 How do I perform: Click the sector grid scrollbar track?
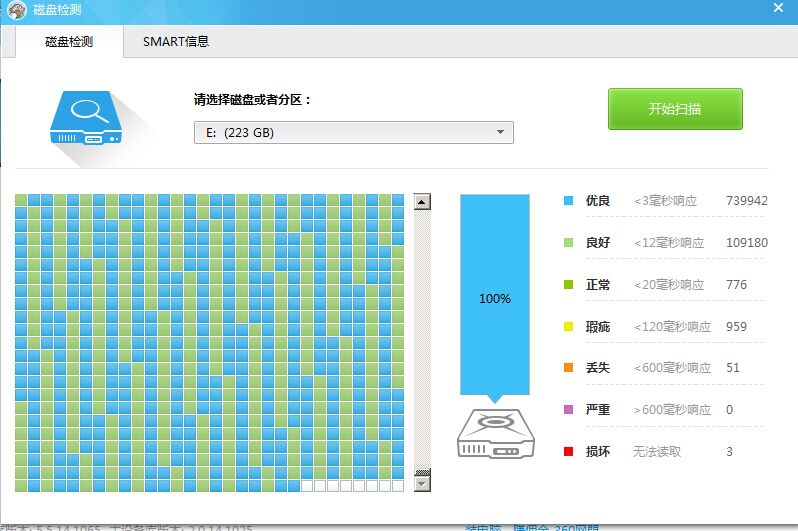(422, 339)
